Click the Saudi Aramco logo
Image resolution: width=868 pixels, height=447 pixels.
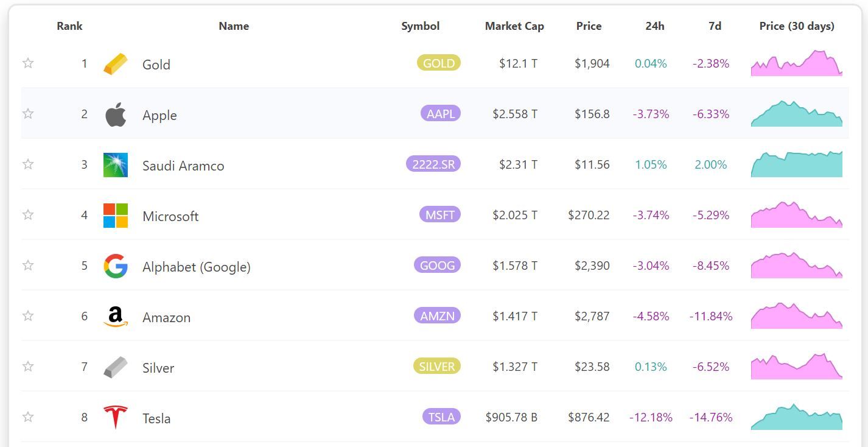click(x=116, y=165)
